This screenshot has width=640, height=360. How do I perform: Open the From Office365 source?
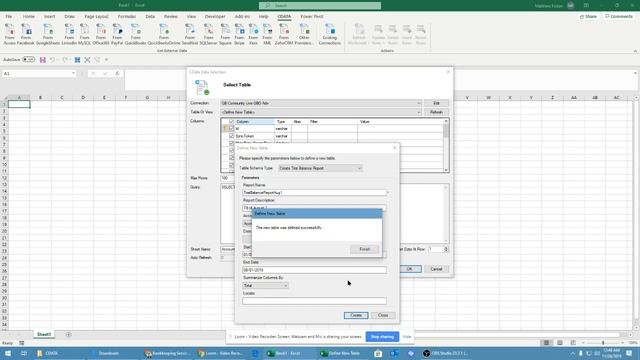[x=101, y=34]
